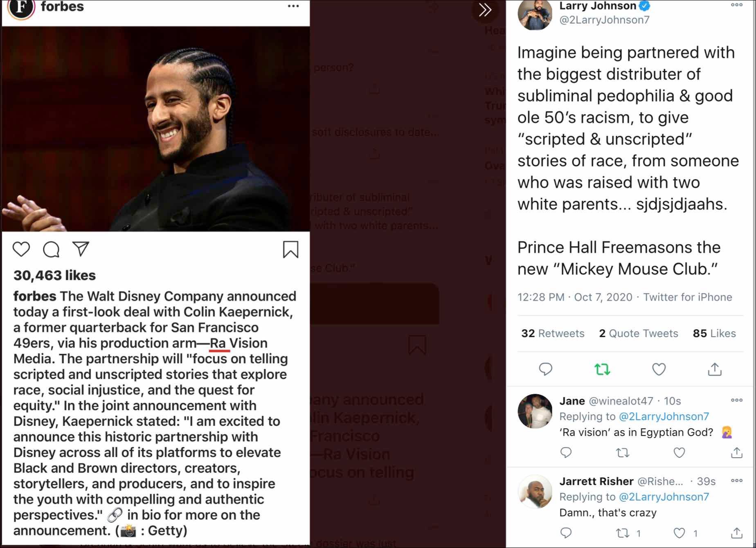Reply to Larry Johnson's main tweet
Screen dimensions: 756x548
[545, 369]
